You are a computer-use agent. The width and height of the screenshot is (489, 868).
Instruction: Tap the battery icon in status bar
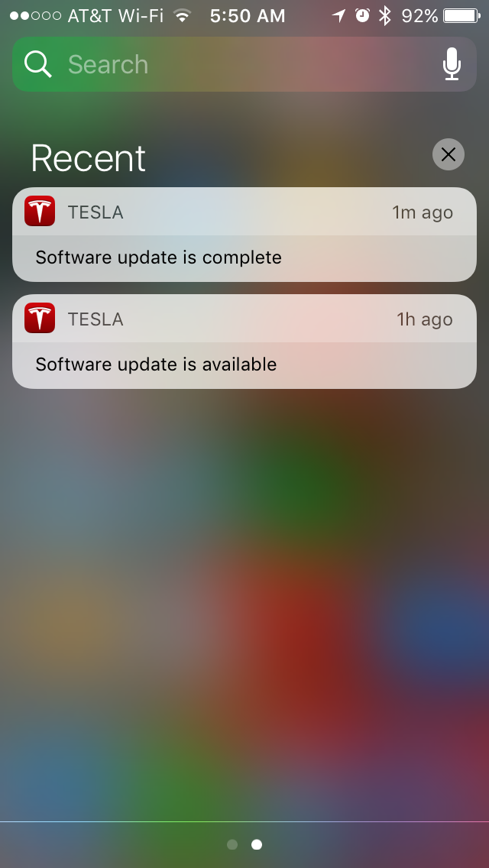(461, 15)
